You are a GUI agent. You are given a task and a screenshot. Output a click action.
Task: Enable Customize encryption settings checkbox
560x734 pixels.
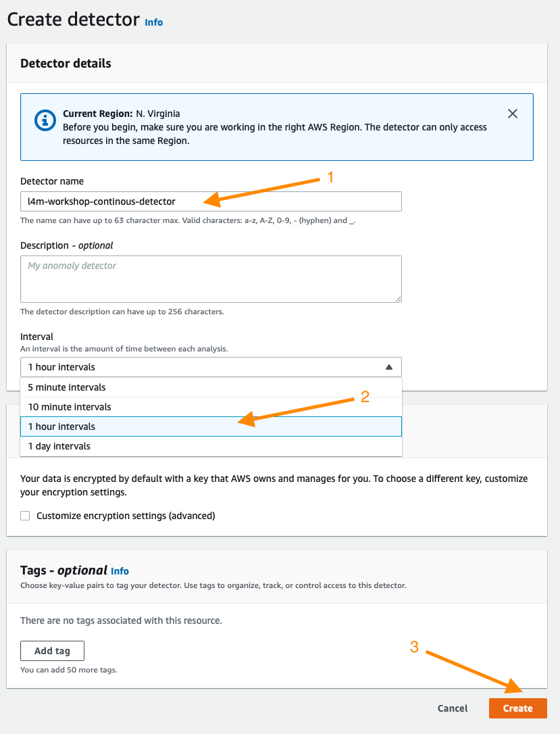(25, 516)
